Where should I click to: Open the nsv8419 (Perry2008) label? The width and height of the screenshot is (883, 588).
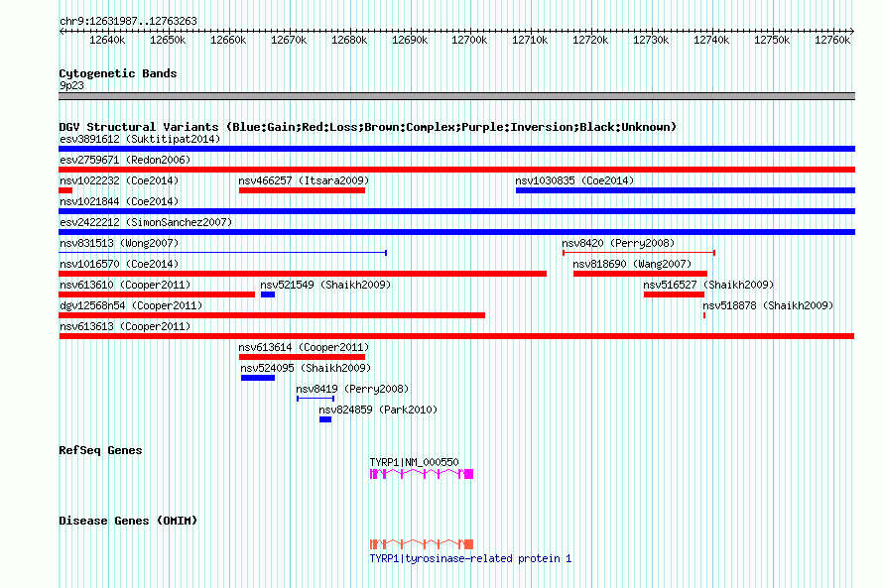352,389
